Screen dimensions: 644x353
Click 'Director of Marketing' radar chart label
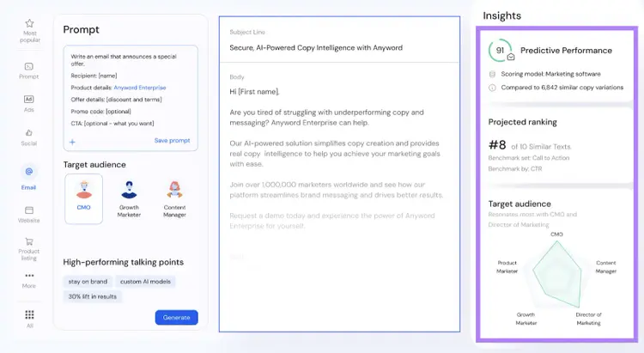click(x=588, y=319)
